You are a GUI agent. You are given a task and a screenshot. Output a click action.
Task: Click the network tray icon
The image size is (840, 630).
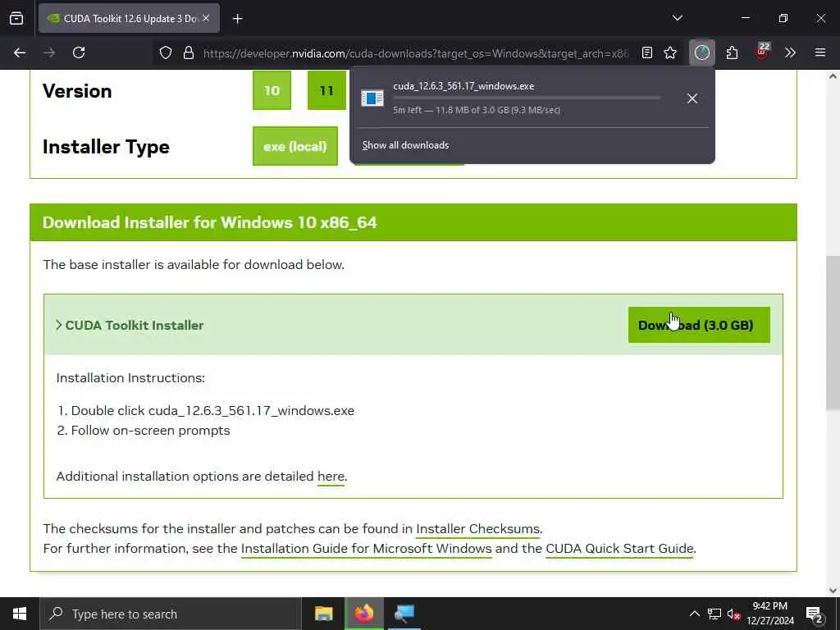click(714, 614)
